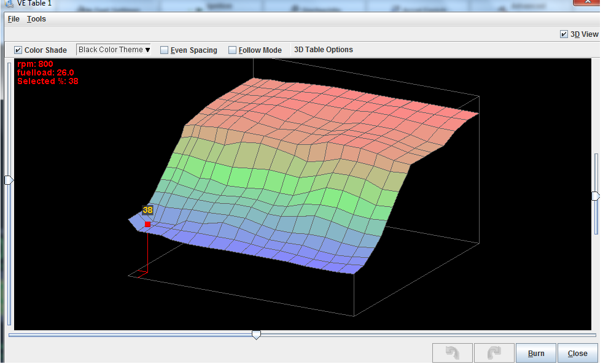Screen dimensions: 603x364
Task: Click the Close button
Action: (577, 353)
